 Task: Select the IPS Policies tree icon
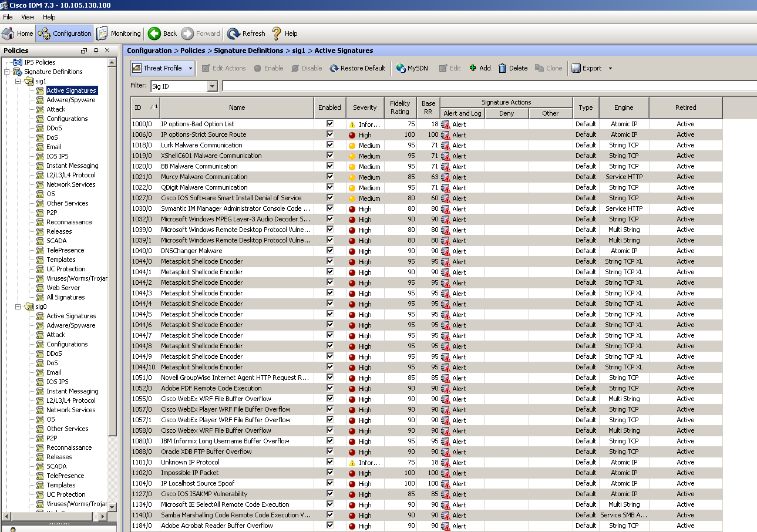(17, 62)
